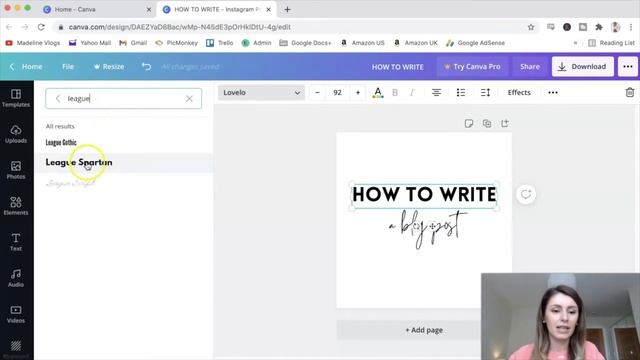Open the Audio sidebar panel
The width and height of the screenshot is (640, 360).
tap(16, 278)
